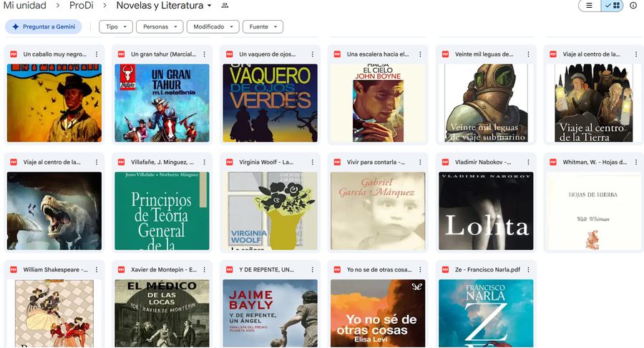The height and width of the screenshot is (348, 644).
Task: Open the Modificado filter dropdown
Action: 213,26
